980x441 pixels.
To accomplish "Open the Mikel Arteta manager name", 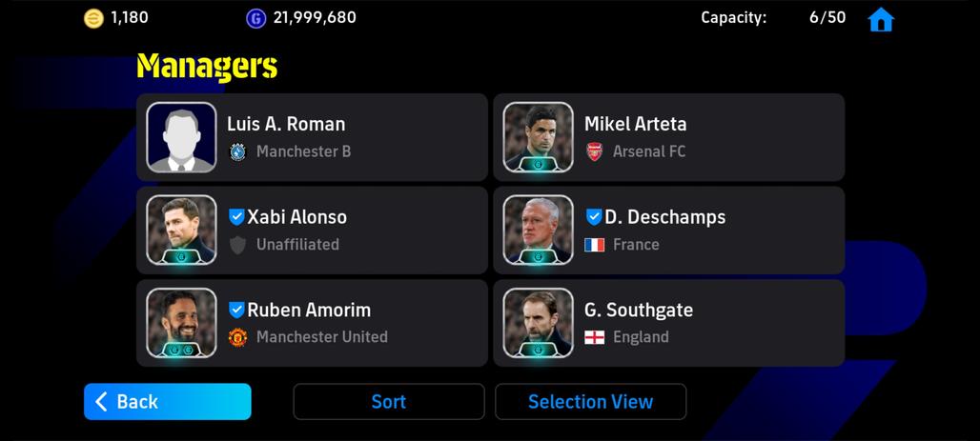I will [635, 124].
